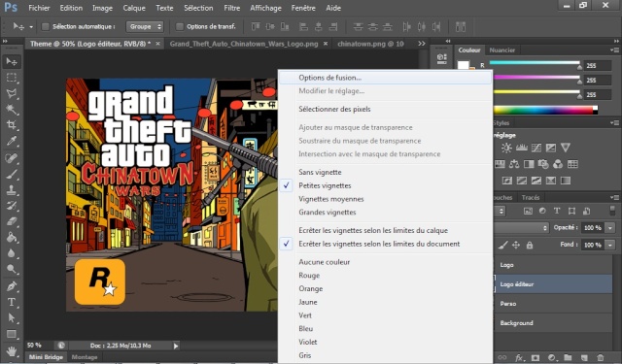Open the Couleur panel options menu
Viewport: 622px width, 364px height.
(x=615, y=50)
